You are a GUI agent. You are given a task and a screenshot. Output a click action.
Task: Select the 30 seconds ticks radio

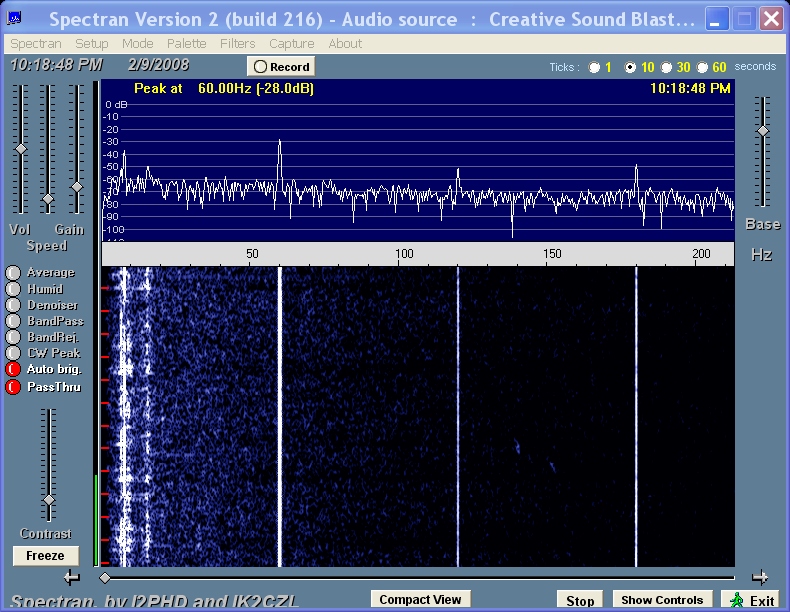666,67
